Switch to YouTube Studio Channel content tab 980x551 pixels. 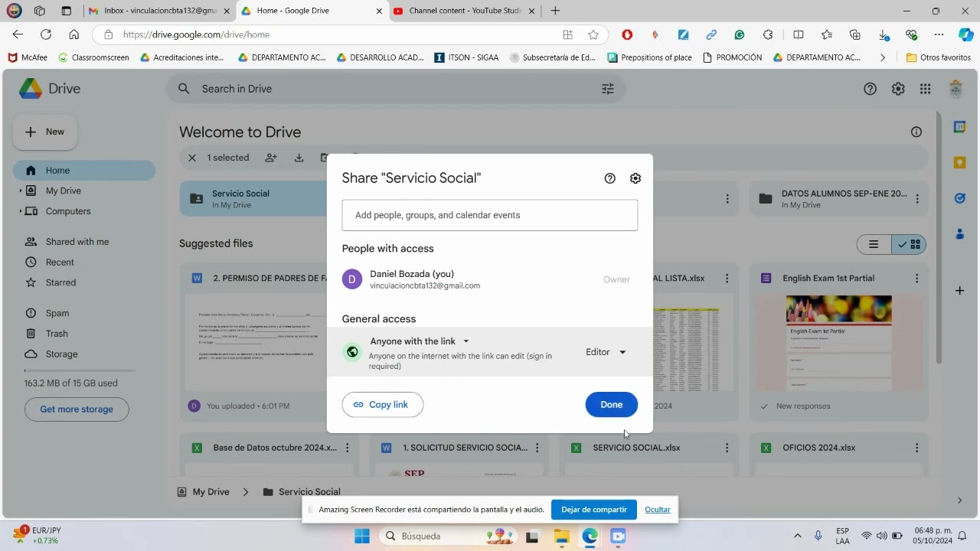[463, 11]
